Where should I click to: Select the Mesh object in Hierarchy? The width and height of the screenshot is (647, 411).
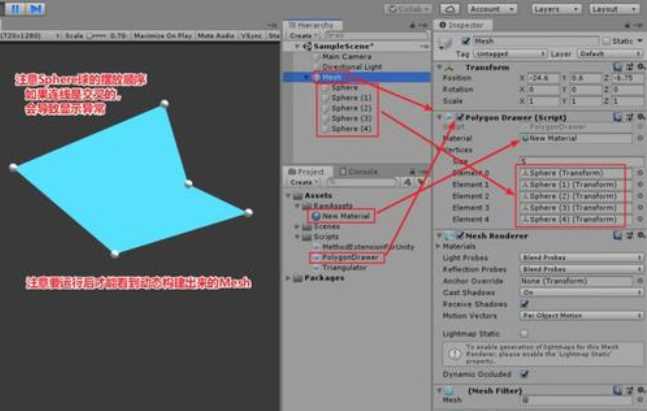331,77
